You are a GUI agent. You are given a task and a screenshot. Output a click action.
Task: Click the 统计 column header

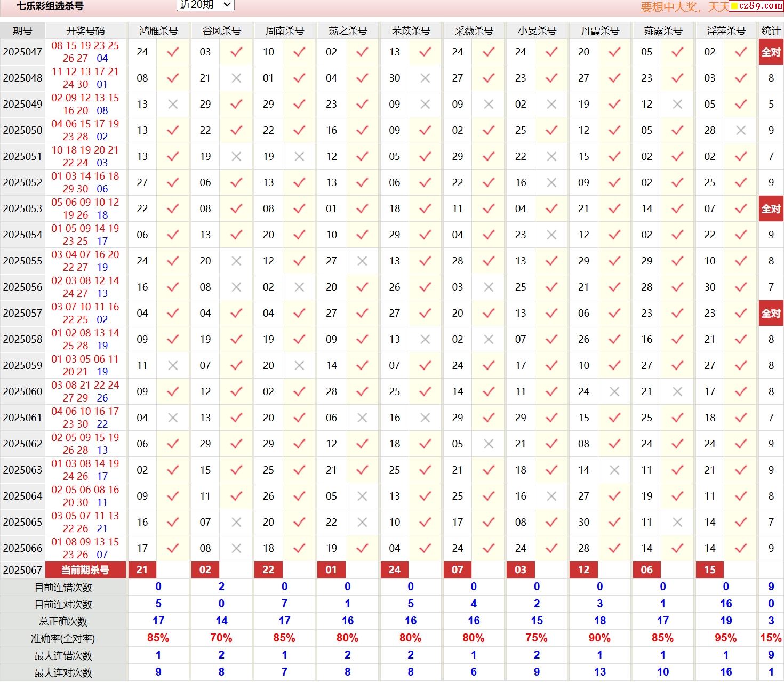(771, 31)
